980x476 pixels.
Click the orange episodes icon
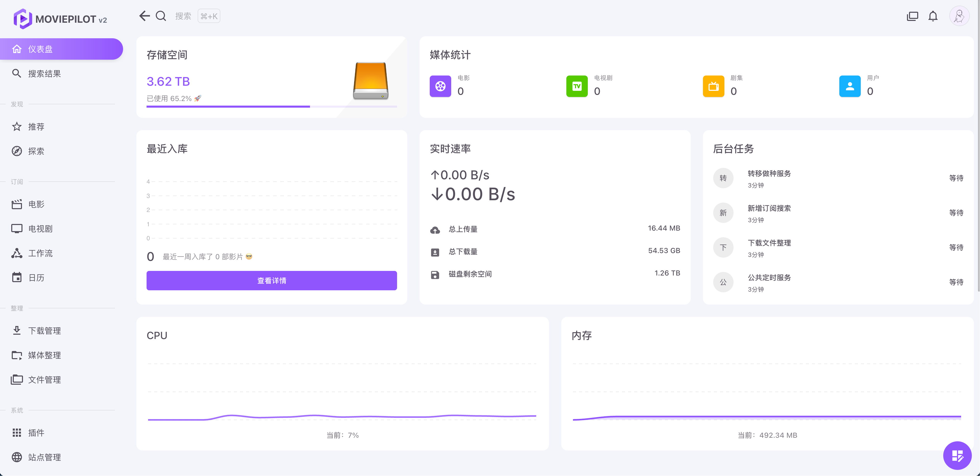713,86
